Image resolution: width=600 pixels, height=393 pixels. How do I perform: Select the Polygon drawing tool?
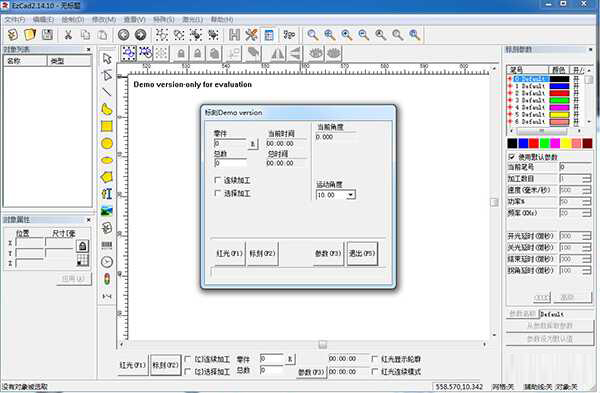tap(107, 177)
